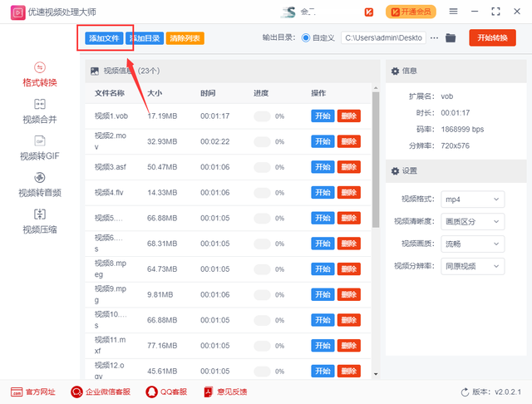532x404 pixels.
Task: Click the app logo icon in title bar
Action: [17, 12]
